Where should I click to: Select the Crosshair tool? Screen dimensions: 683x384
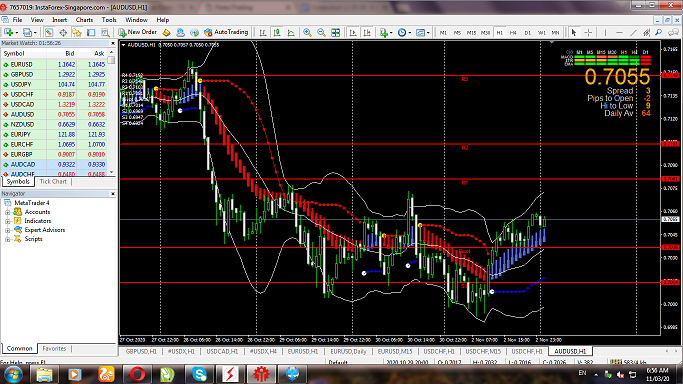[588, 33]
